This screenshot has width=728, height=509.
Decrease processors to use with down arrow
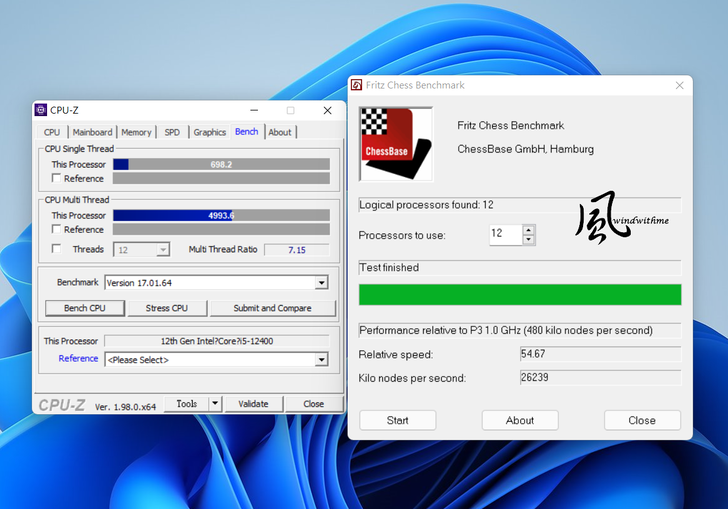pyautogui.click(x=529, y=240)
